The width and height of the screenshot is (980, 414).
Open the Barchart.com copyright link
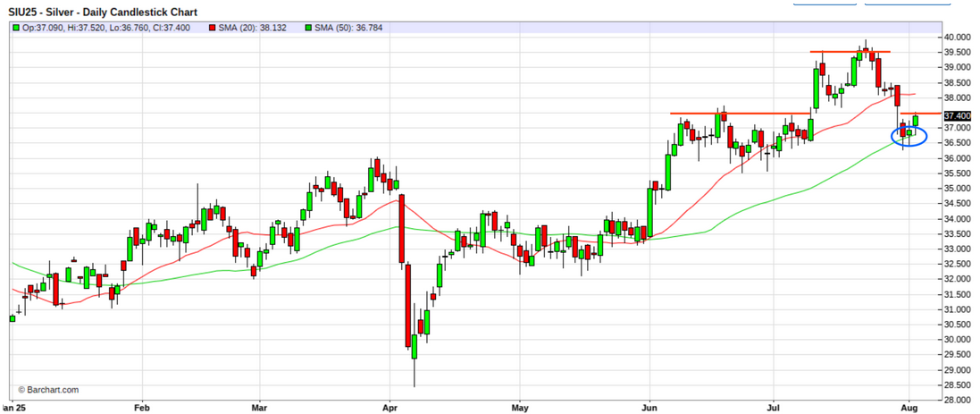coord(48,390)
